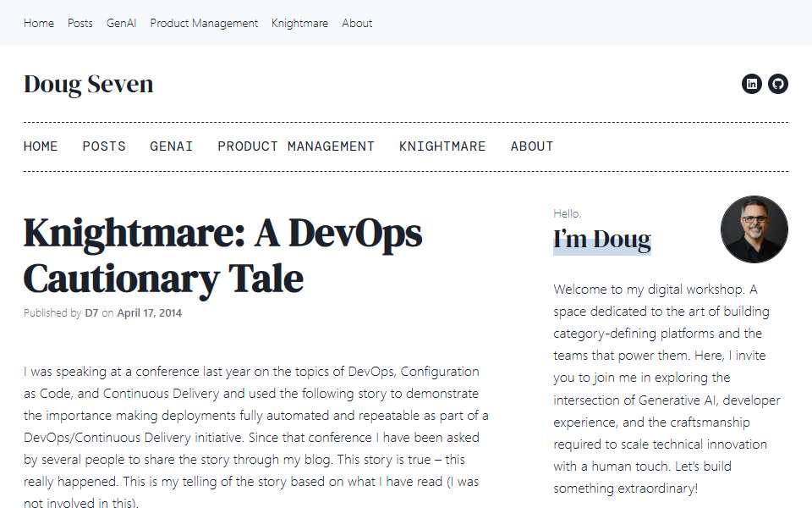The image size is (812, 508).
Task: Open Posts in the top bar
Action: point(80,24)
